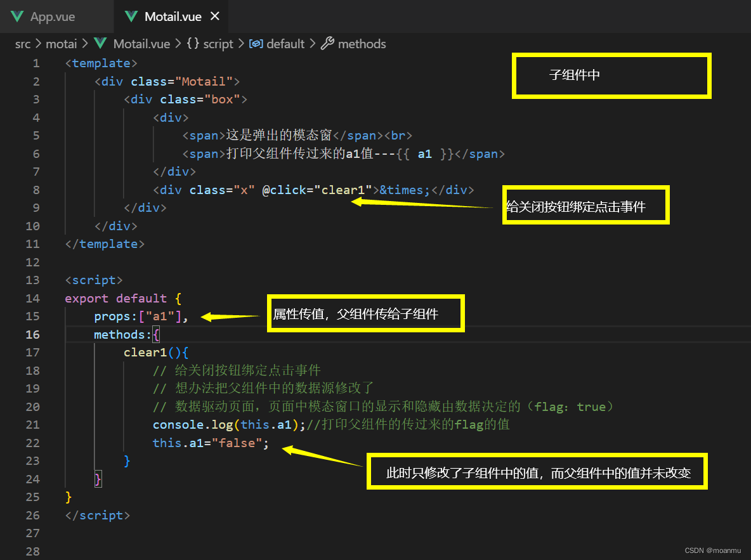Click the default export symbol icon in the breadcrumb

click(x=256, y=44)
